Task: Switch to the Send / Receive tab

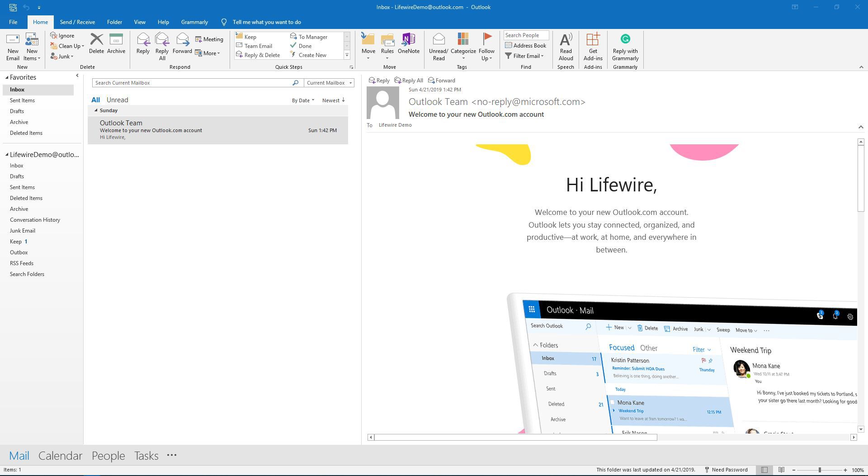Action: [x=77, y=22]
